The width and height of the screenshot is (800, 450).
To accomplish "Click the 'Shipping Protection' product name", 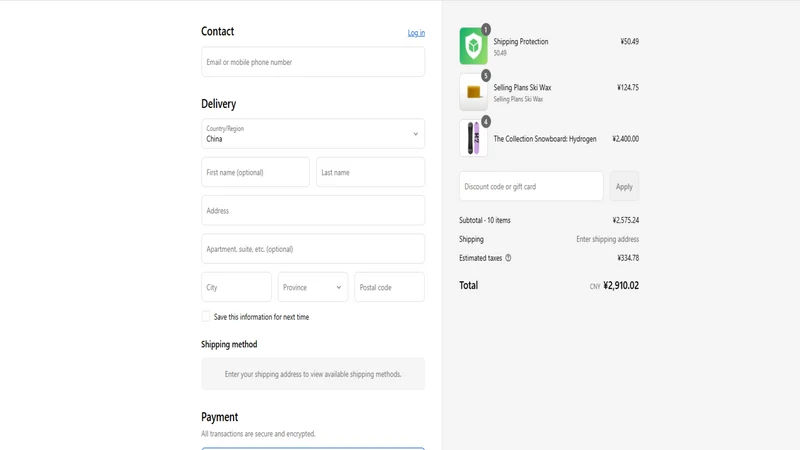I will tap(521, 41).
